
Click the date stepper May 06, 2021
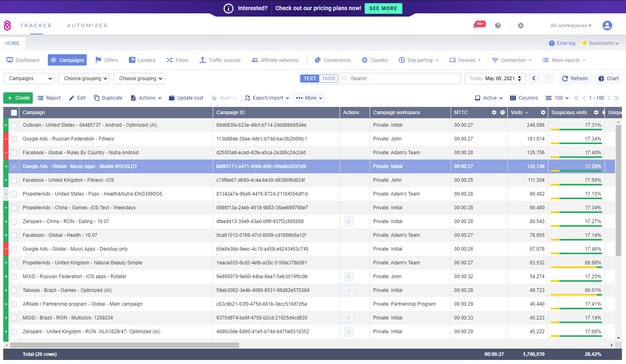click(x=495, y=79)
